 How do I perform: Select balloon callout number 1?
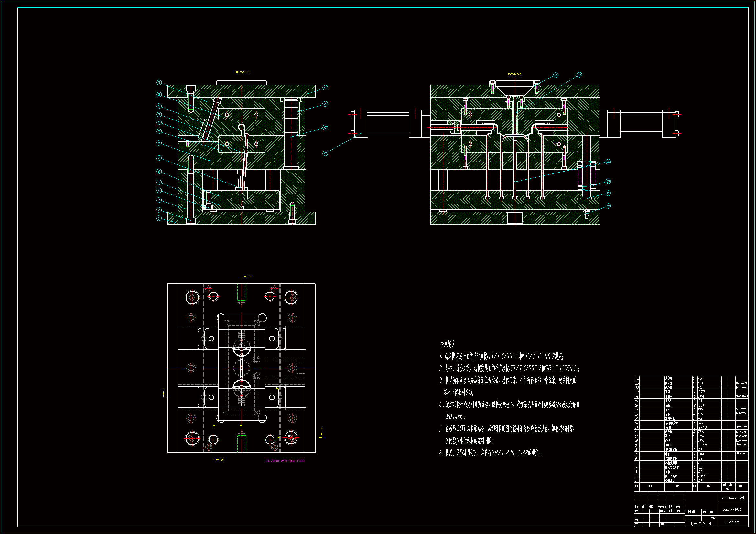click(159, 218)
